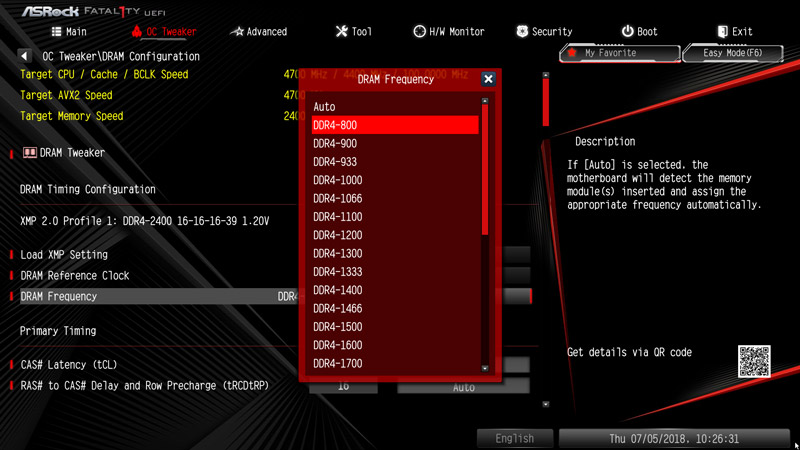Click the Exit door icon
Viewport: 800px width, 450px height.
[722, 32]
